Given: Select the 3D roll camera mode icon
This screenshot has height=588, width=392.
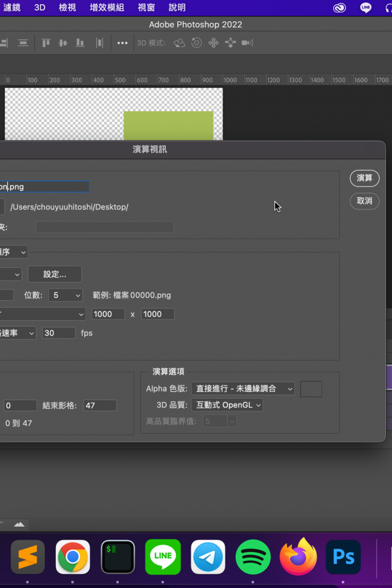Looking at the screenshot, I should point(197,43).
